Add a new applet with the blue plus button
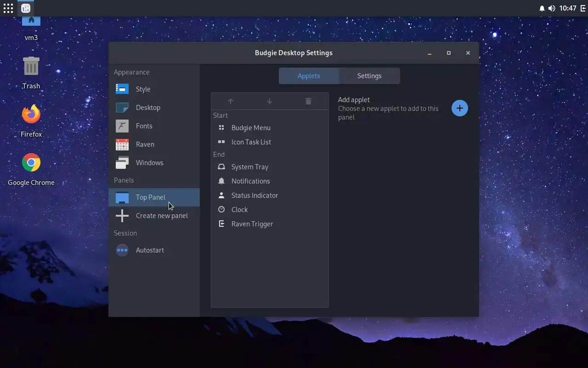 [x=459, y=108]
